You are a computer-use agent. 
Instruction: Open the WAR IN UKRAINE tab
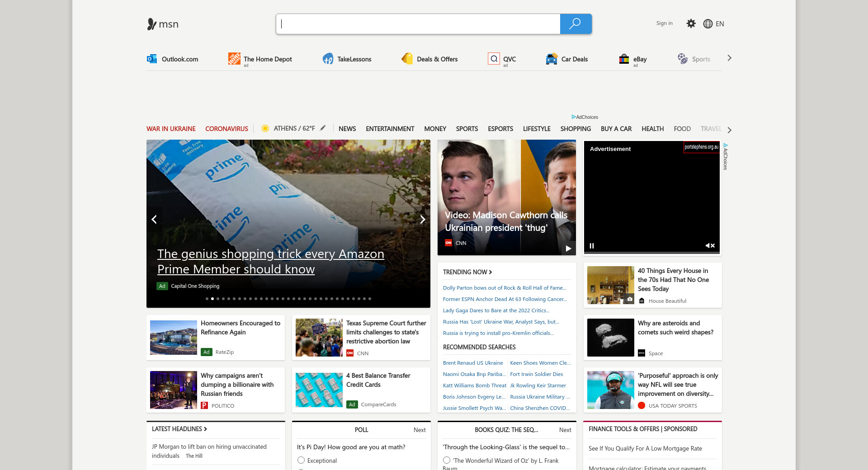tap(171, 129)
